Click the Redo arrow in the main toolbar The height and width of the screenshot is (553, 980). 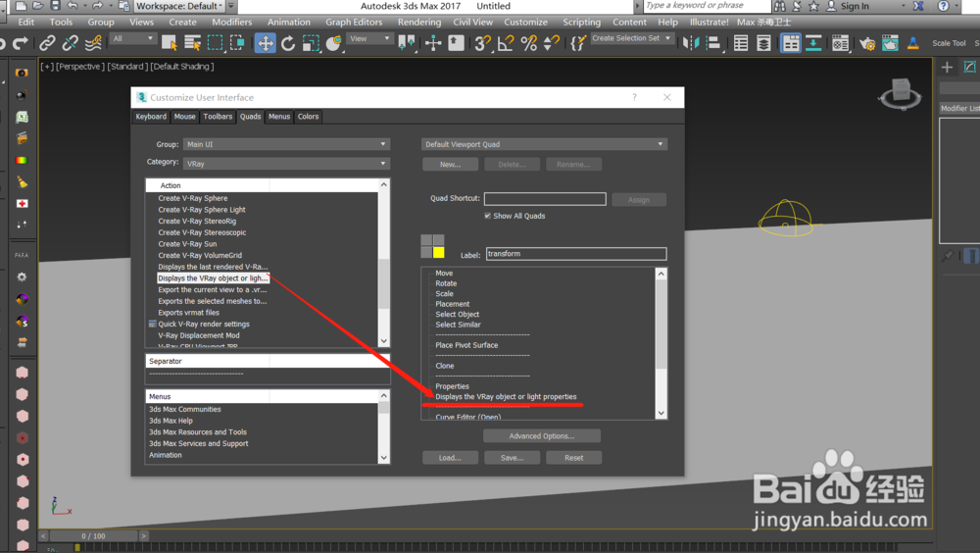pos(21,43)
